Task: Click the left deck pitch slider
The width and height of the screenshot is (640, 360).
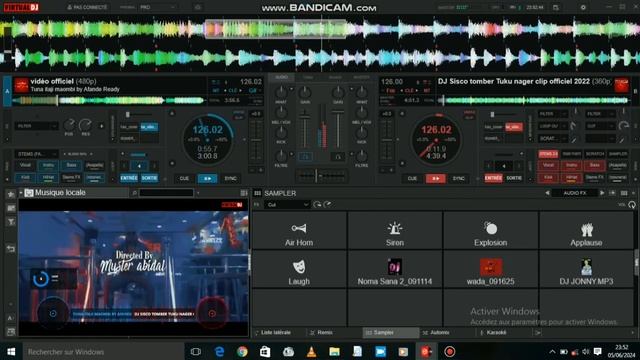Action: coord(256,141)
